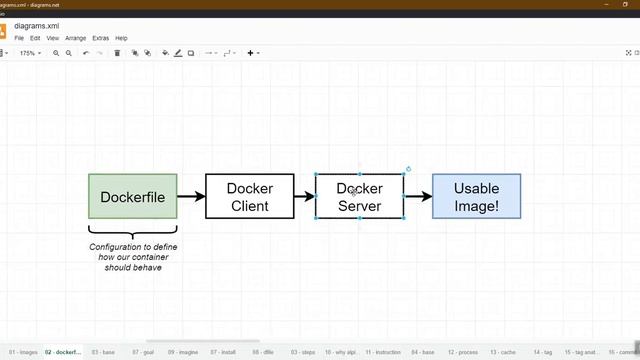
Task: Switch to the 12 - process page tab
Action: [x=463, y=352]
